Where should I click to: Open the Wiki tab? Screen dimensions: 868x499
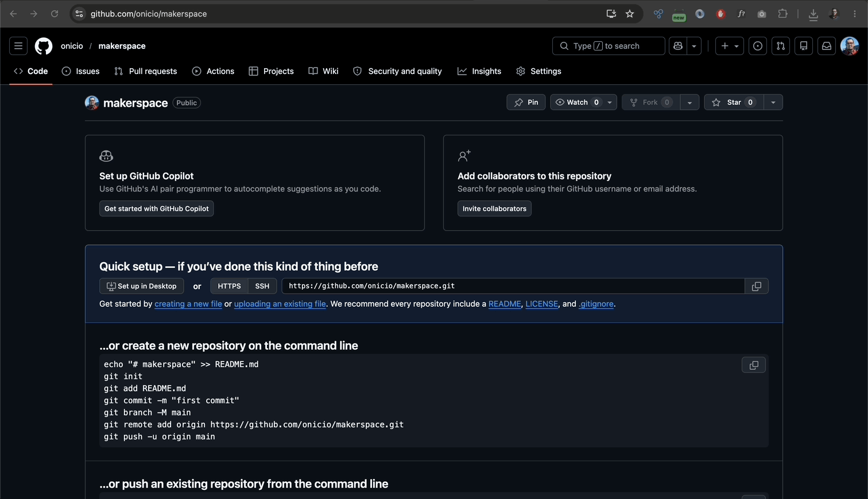[x=324, y=71]
